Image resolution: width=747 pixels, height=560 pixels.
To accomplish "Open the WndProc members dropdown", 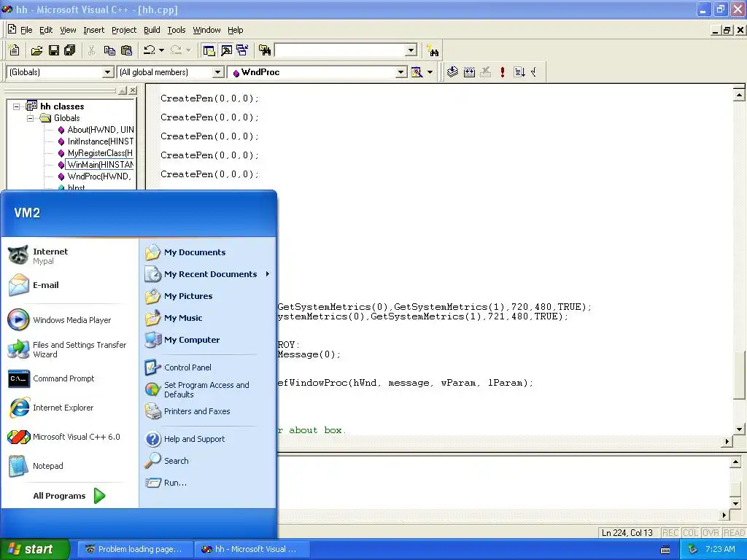I will 401,72.
